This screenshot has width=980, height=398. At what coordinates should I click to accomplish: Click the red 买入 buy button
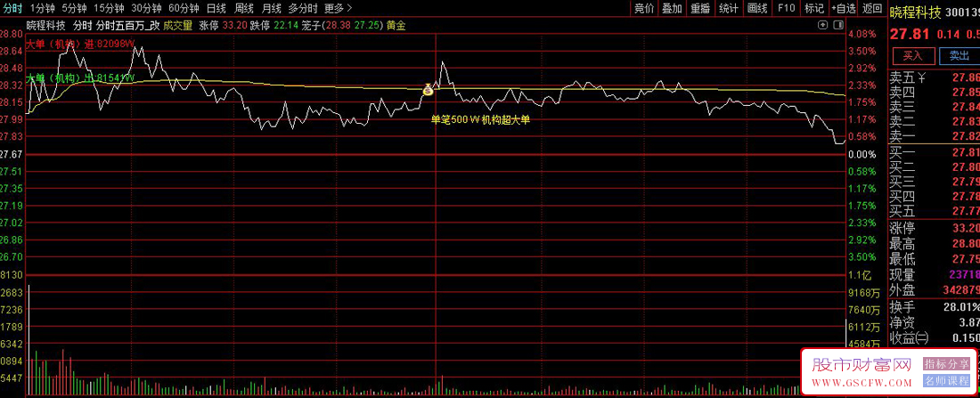pyautogui.click(x=912, y=55)
